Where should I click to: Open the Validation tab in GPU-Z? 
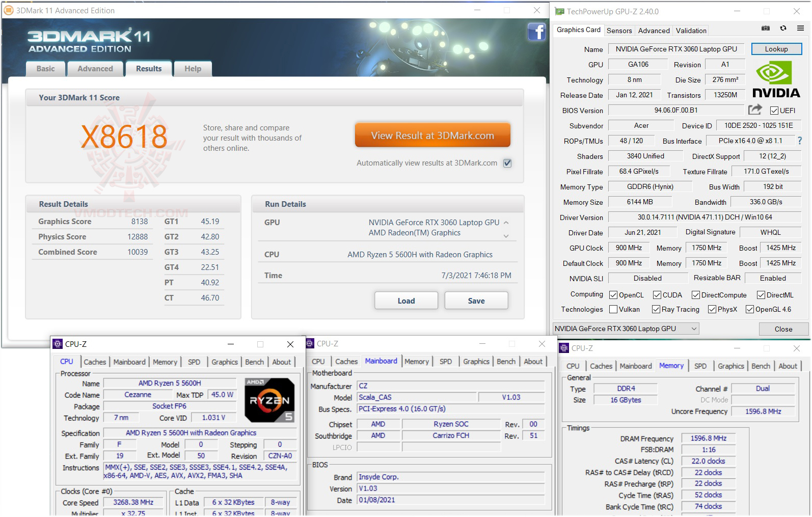pyautogui.click(x=691, y=31)
